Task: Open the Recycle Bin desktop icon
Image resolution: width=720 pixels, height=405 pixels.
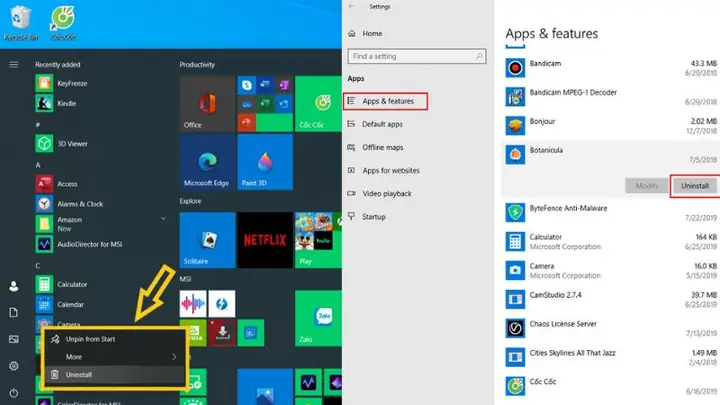Action: pos(20,23)
